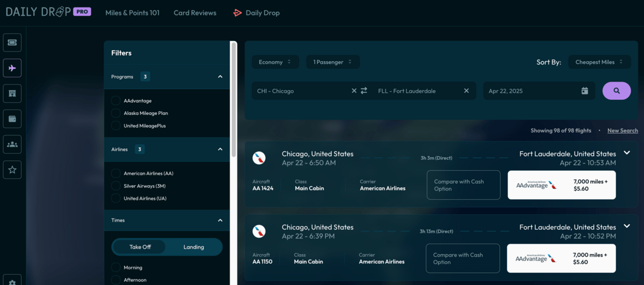Select the airplane flights sidebar icon

click(12, 68)
